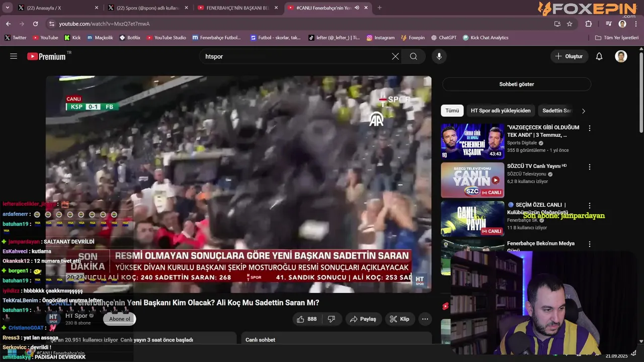Close the Anasayfa / X tab
This screenshot has height=362, width=644.
tap(97, 8)
